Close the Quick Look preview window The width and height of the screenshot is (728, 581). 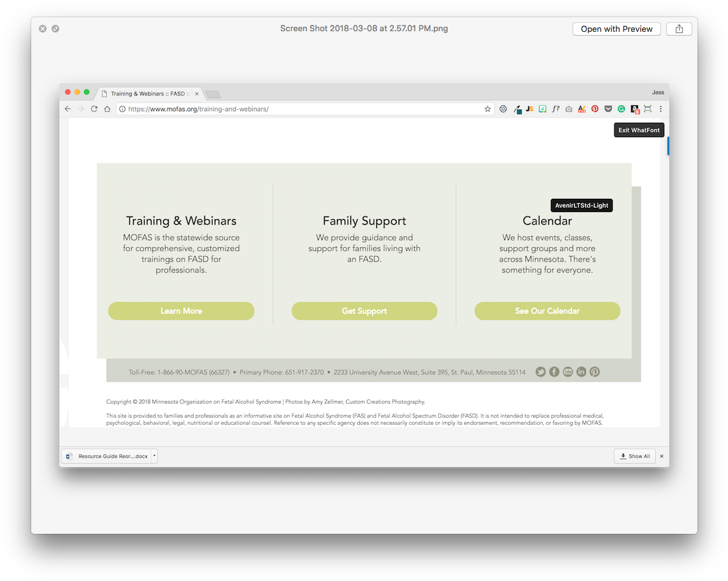[43, 29]
